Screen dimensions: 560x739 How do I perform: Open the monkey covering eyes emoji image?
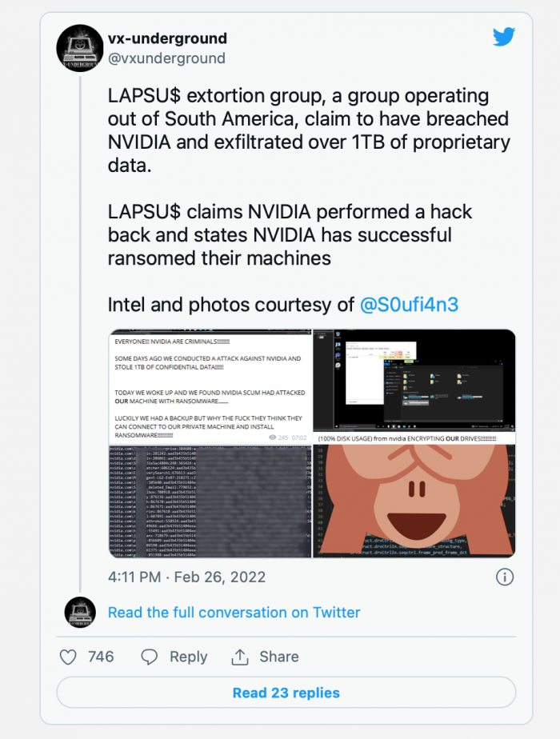[x=414, y=501]
